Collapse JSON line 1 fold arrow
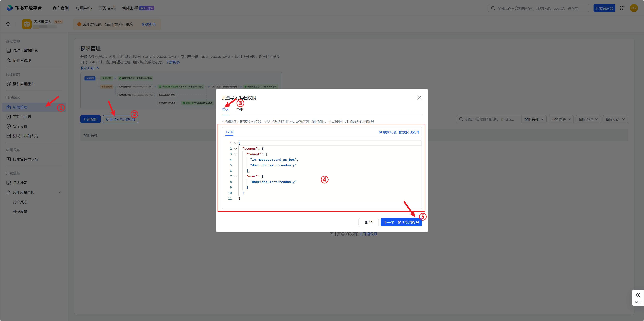644x321 pixels. pyautogui.click(x=236, y=143)
